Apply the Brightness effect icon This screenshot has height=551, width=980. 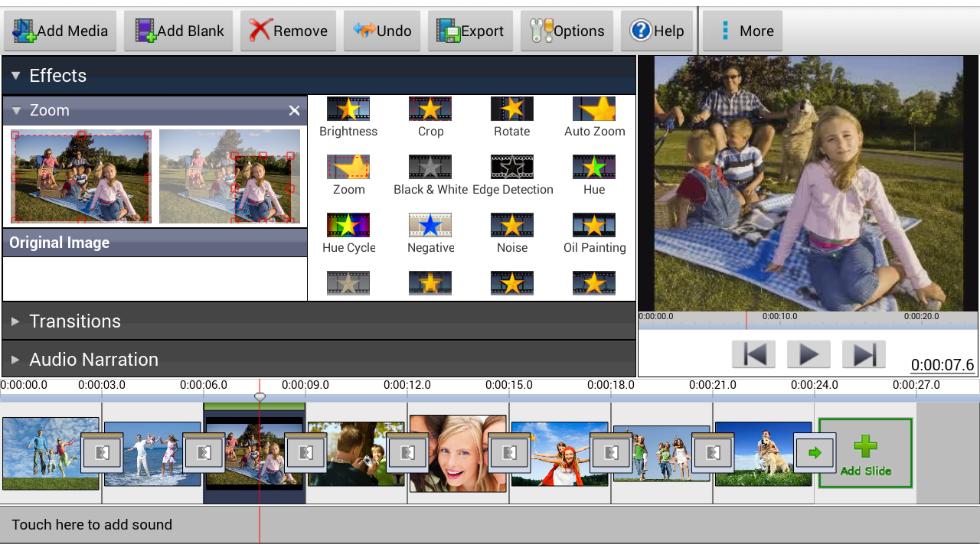tap(348, 109)
